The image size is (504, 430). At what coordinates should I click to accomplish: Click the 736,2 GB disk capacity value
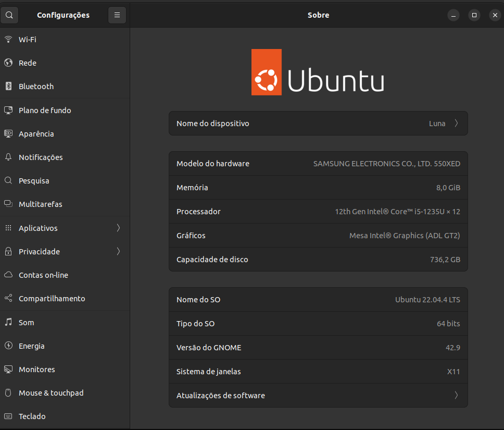click(x=445, y=260)
